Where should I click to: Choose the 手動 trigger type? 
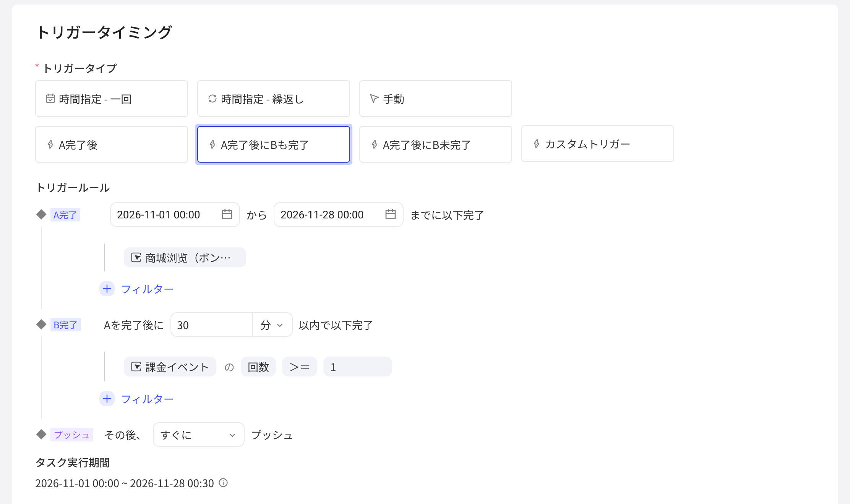(x=436, y=99)
